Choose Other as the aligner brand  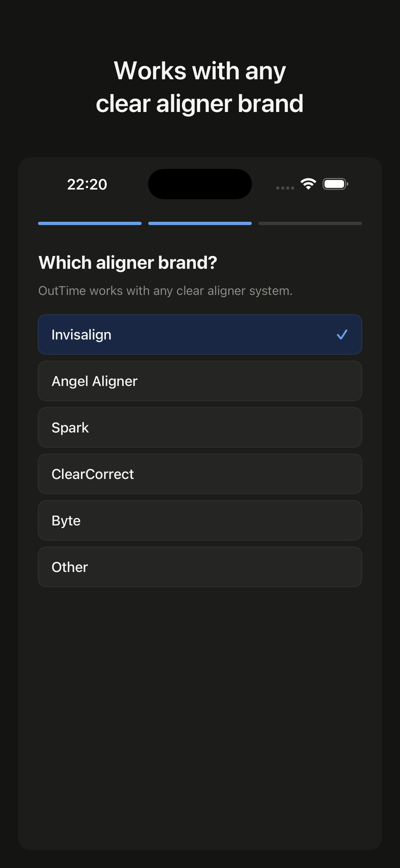coord(200,567)
